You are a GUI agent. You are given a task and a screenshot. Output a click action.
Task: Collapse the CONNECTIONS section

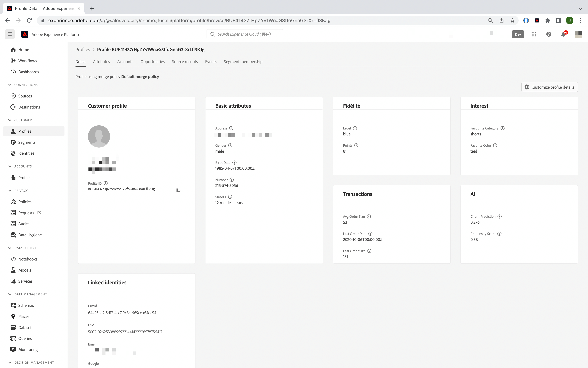click(x=10, y=85)
